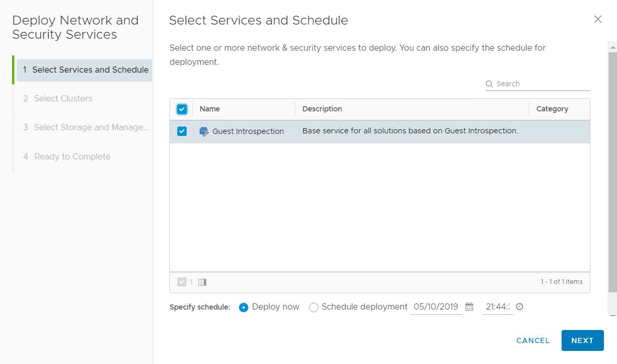The width and height of the screenshot is (617, 364).
Task: Go to step 2 Select Clusters
Action: [x=63, y=98]
